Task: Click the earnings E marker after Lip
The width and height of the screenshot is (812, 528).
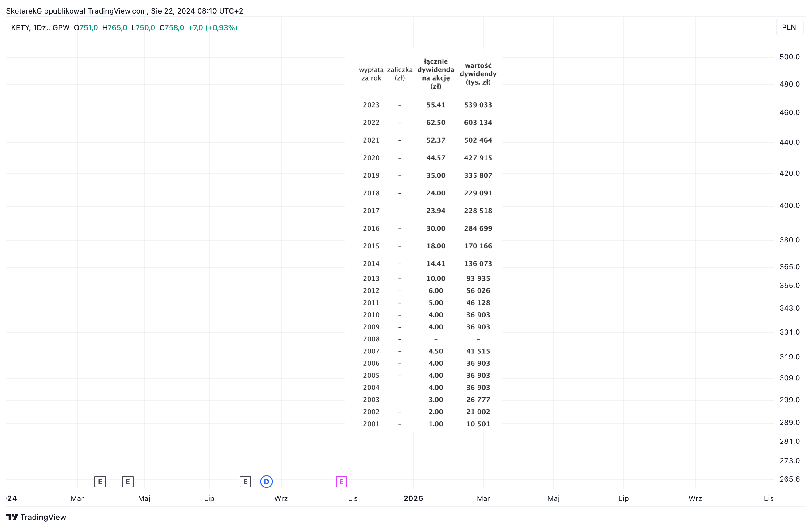Action: (x=245, y=482)
